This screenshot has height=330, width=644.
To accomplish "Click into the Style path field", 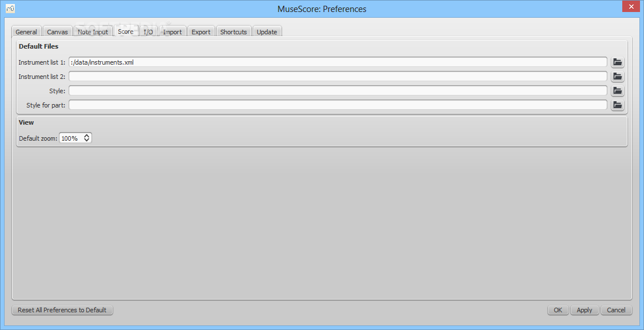I will point(337,91).
